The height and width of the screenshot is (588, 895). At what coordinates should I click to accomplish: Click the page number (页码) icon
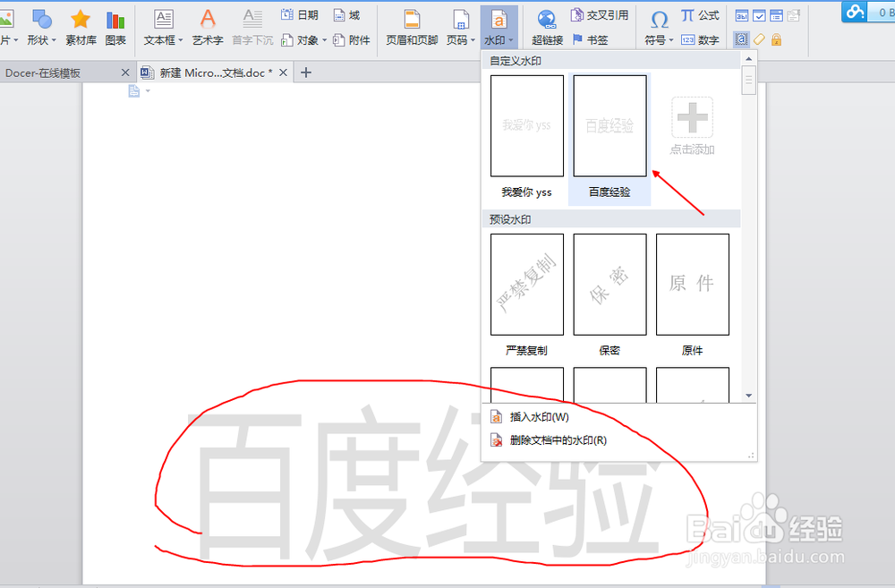(x=461, y=20)
